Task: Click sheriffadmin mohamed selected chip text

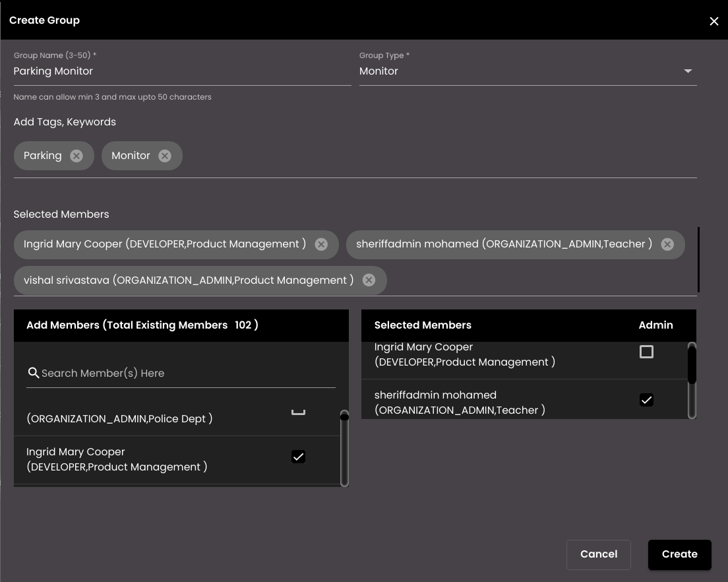Action: point(504,244)
